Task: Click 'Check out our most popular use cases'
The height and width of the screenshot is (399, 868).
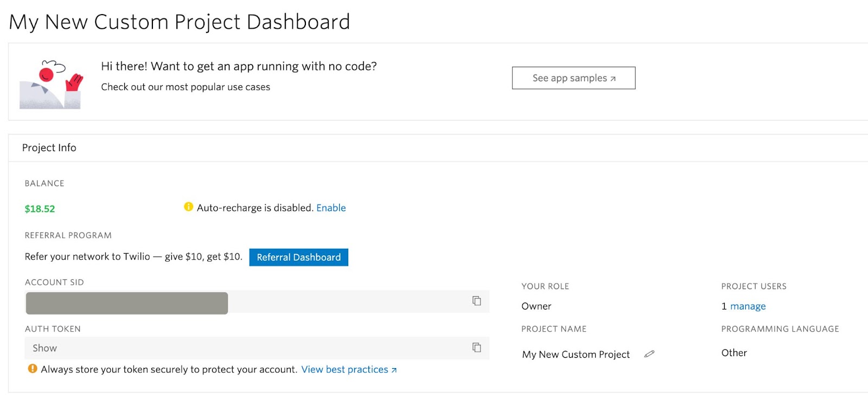Action: coord(186,87)
